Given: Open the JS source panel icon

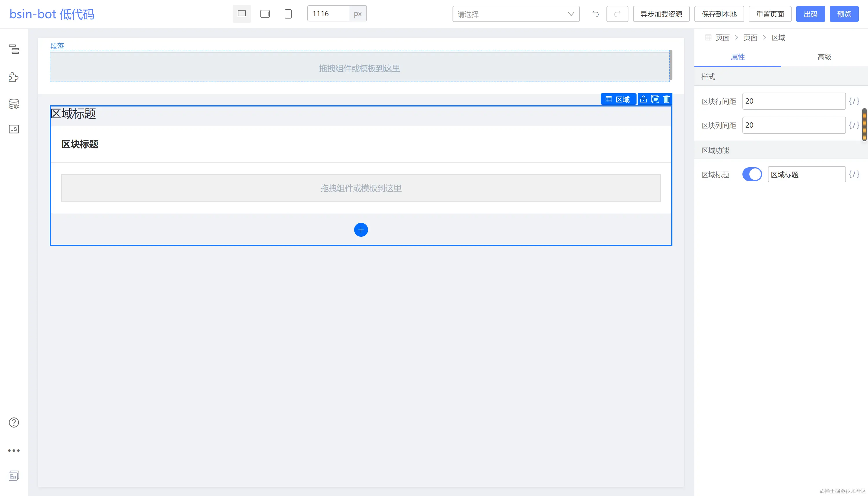Looking at the screenshot, I should [x=14, y=129].
